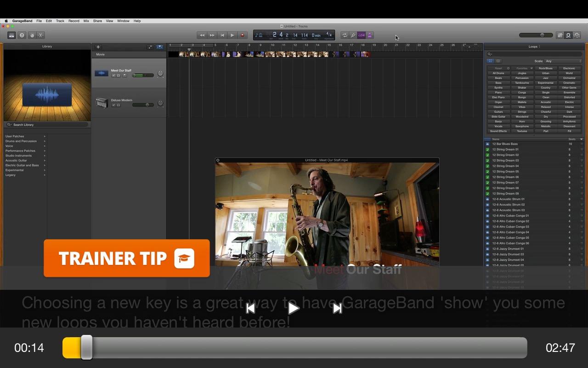Add a new track with plus button
This screenshot has height=368, width=588.
98,47
